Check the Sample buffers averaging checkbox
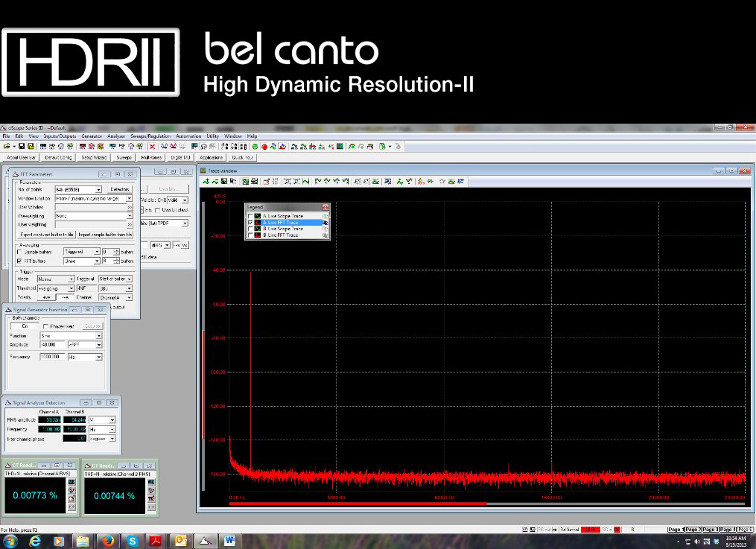 click(20, 252)
